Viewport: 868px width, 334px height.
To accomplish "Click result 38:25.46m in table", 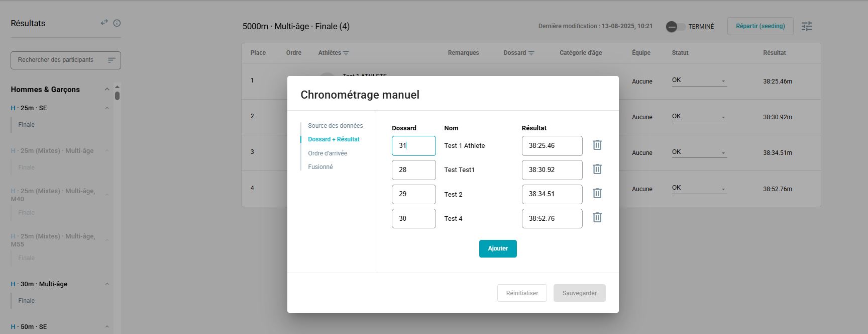I will pyautogui.click(x=778, y=81).
